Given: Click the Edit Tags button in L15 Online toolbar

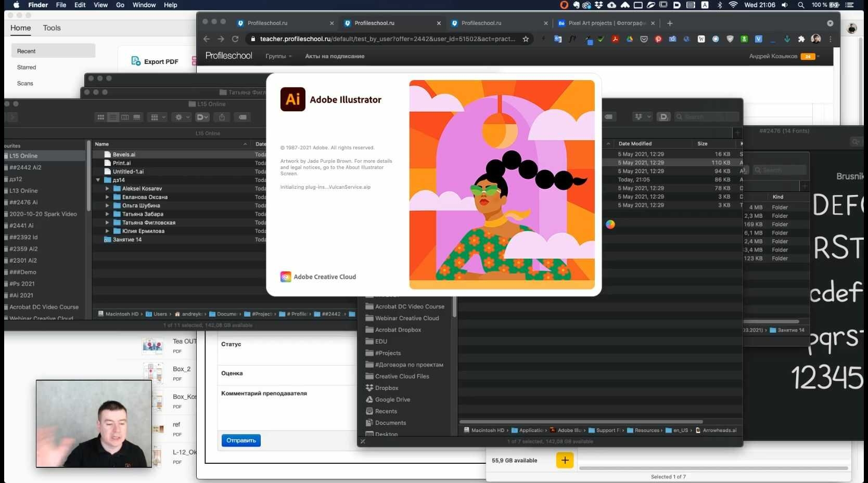Looking at the screenshot, I should [242, 117].
